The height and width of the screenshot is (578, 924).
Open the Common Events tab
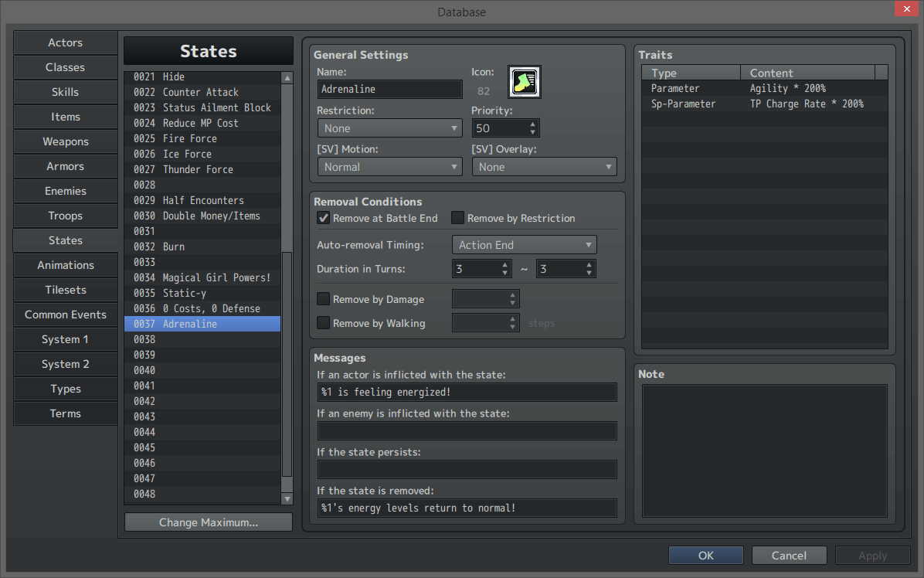[66, 314]
